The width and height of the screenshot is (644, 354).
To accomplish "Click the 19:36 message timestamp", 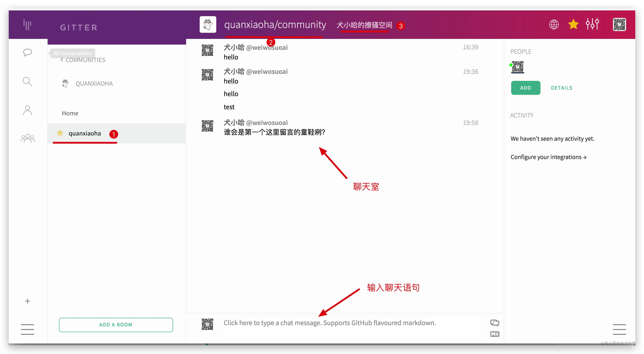I will [470, 72].
